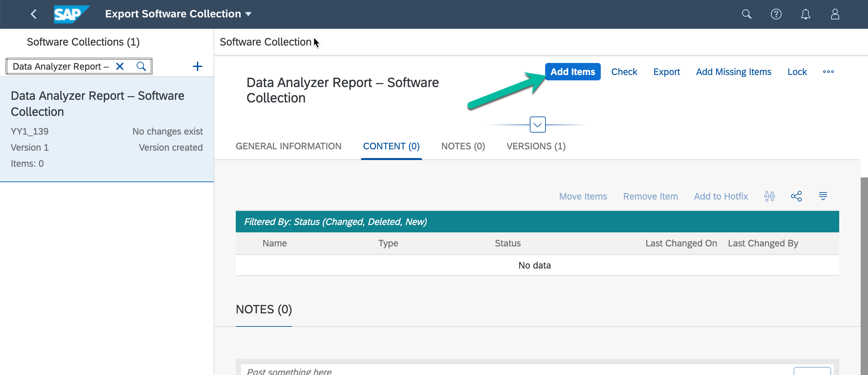868x375 pixels.
Task: Switch to the General Information tab
Action: click(288, 146)
